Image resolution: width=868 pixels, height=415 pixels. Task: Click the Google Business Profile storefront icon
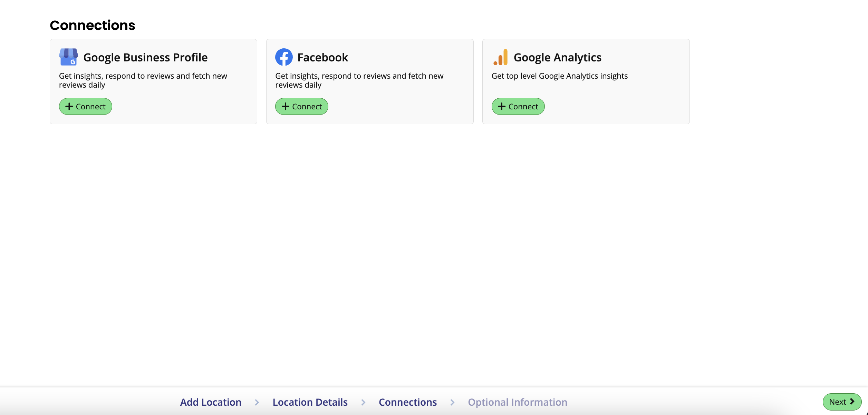(68, 57)
